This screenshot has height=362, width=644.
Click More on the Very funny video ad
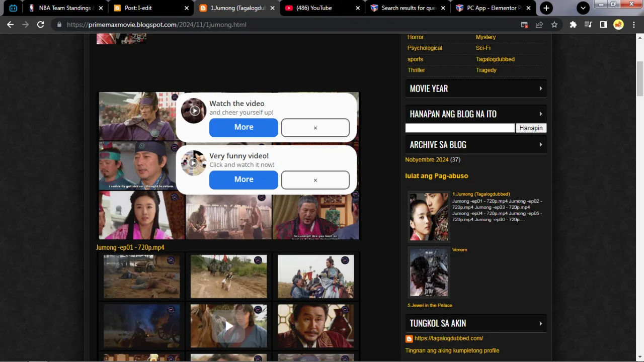click(244, 179)
